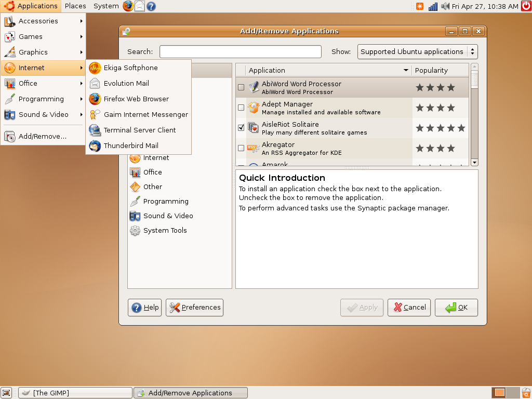
Task: Open Evolution Mail from the submenu
Action: (126, 83)
